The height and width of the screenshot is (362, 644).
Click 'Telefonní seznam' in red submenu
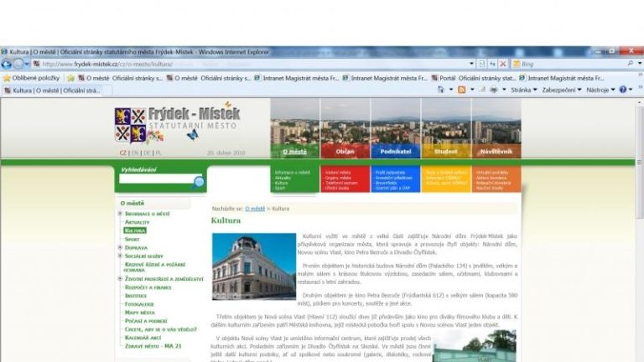(340, 183)
